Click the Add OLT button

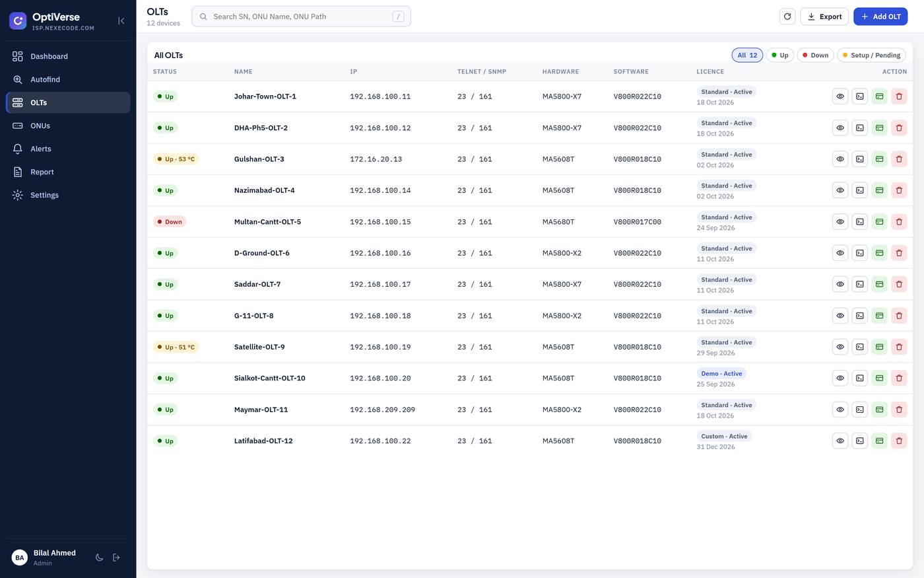click(880, 17)
